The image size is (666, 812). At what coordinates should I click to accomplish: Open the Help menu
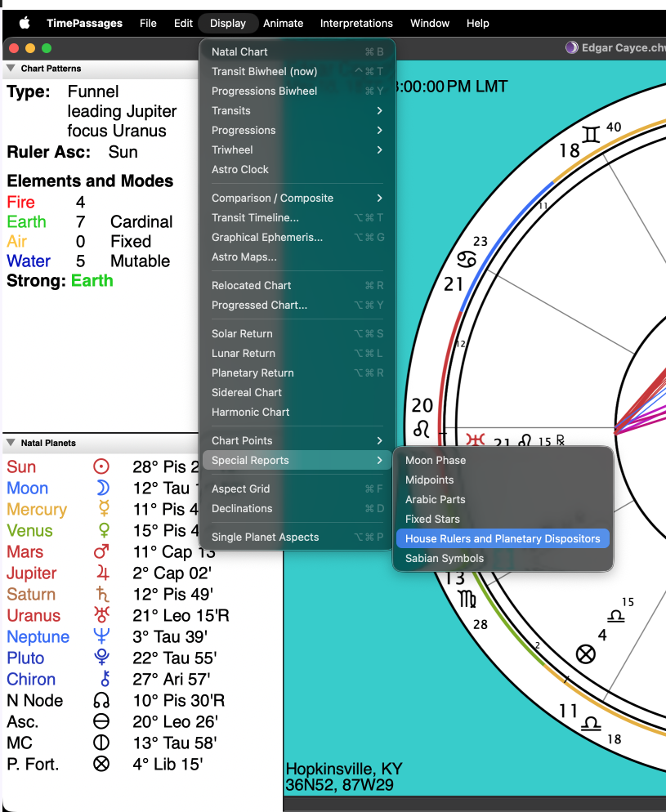click(477, 24)
